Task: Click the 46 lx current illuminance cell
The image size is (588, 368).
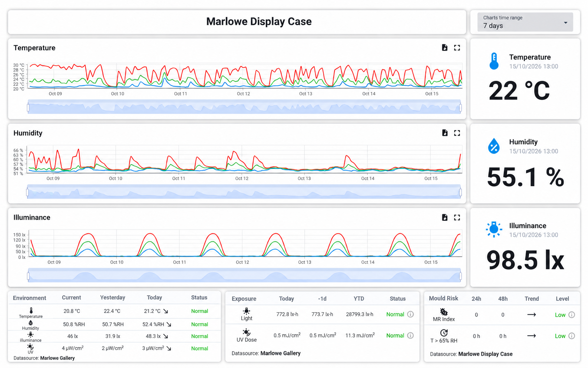Action: 73,336
